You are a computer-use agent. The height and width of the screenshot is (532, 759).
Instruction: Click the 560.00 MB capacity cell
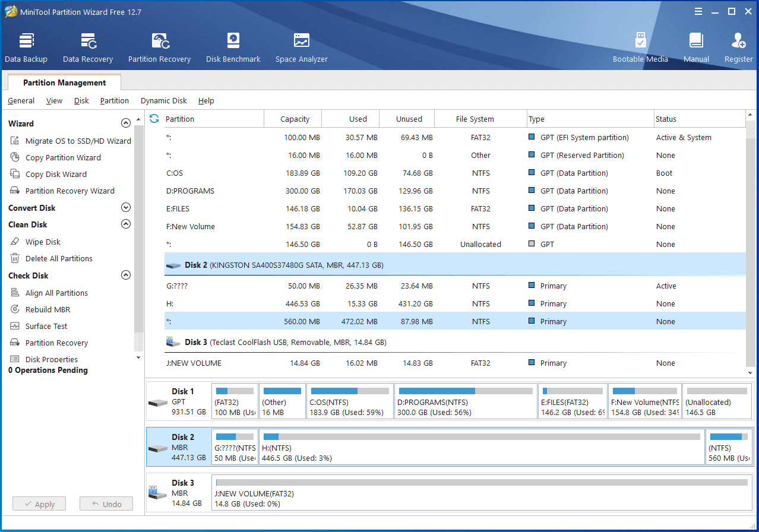click(x=302, y=321)
